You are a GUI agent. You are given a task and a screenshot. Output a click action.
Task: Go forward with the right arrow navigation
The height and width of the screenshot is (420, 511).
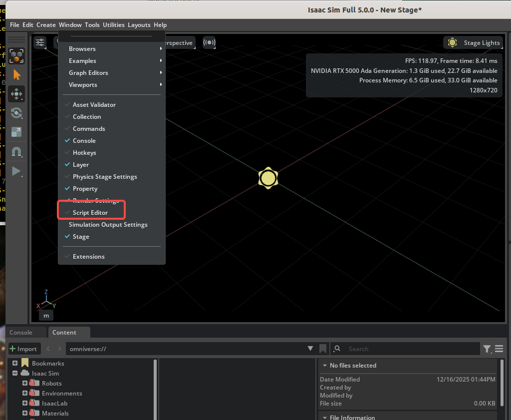click(59, 349)
